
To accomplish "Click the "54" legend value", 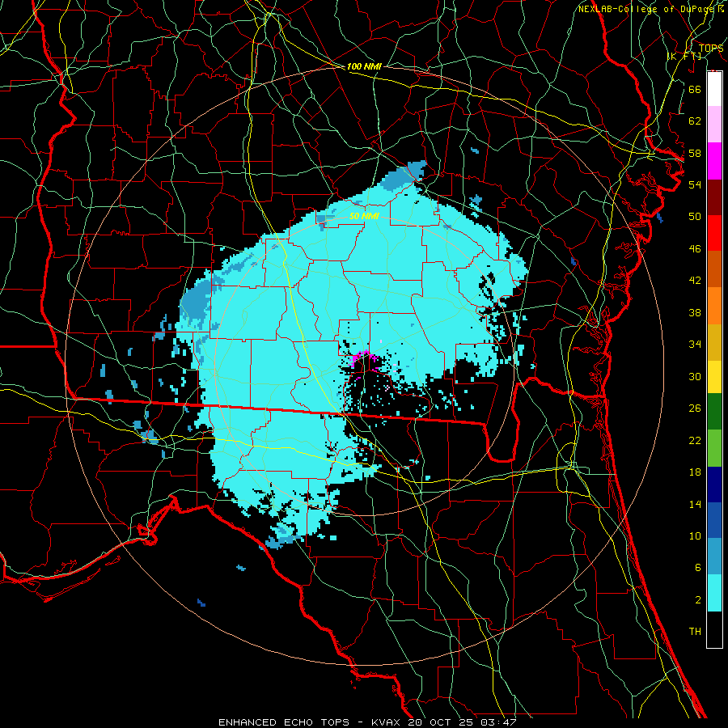I will 695,184.
